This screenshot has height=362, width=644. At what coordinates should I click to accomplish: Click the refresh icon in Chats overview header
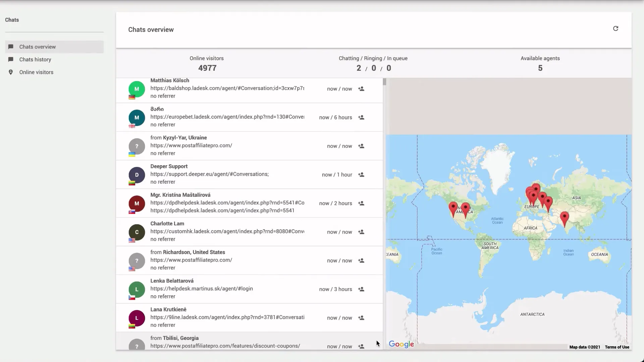[615, 28]
